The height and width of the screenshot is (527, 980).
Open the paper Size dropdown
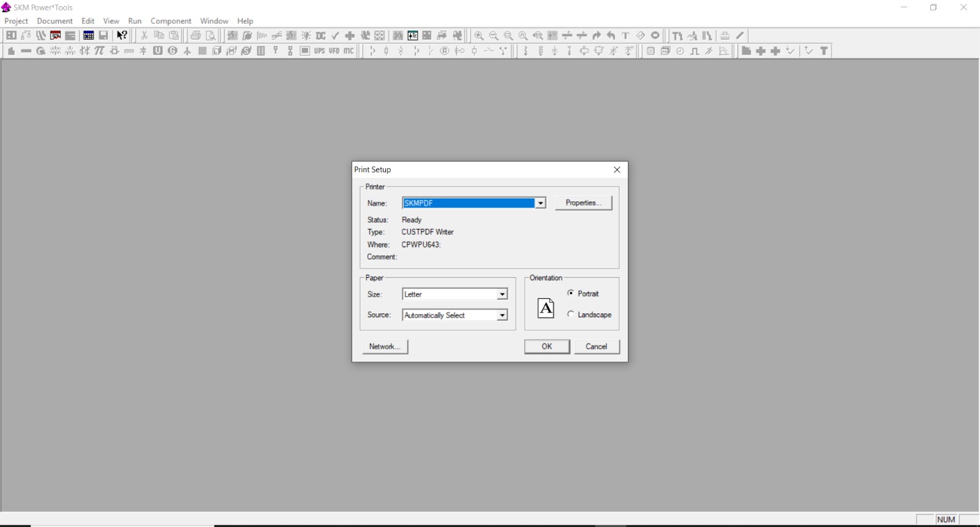point(502,294)
